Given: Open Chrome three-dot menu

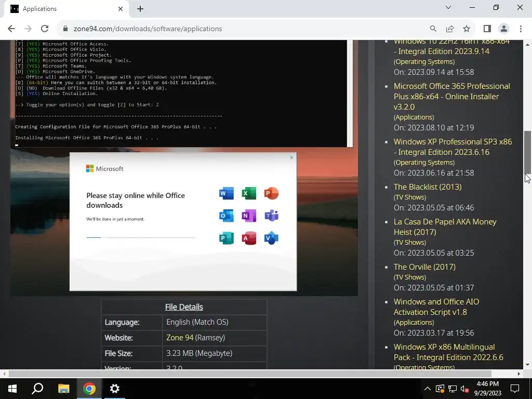Looking at the screenshot, I should click(x=521, y=29).
